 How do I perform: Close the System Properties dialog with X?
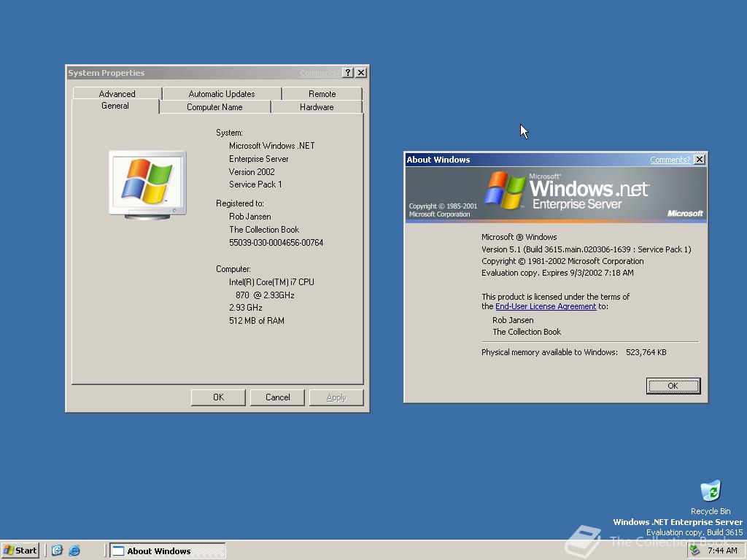click(x=361, y=73)
